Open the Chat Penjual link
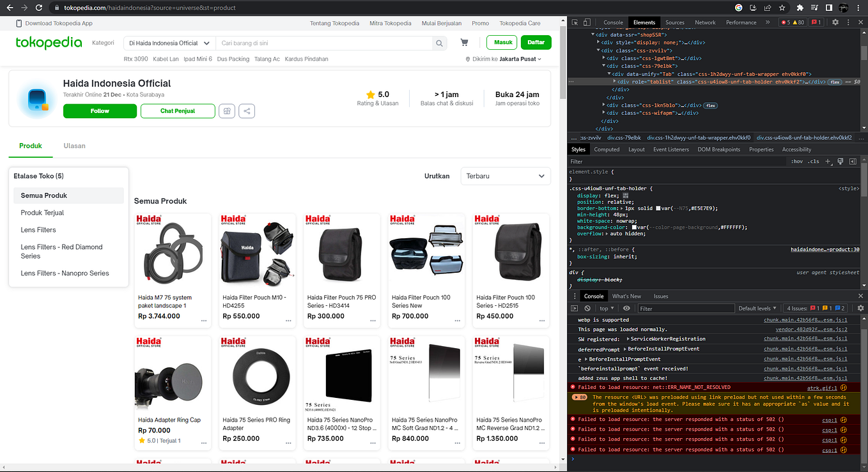Screen dimensions: 868x472 (x=178, y=111)
